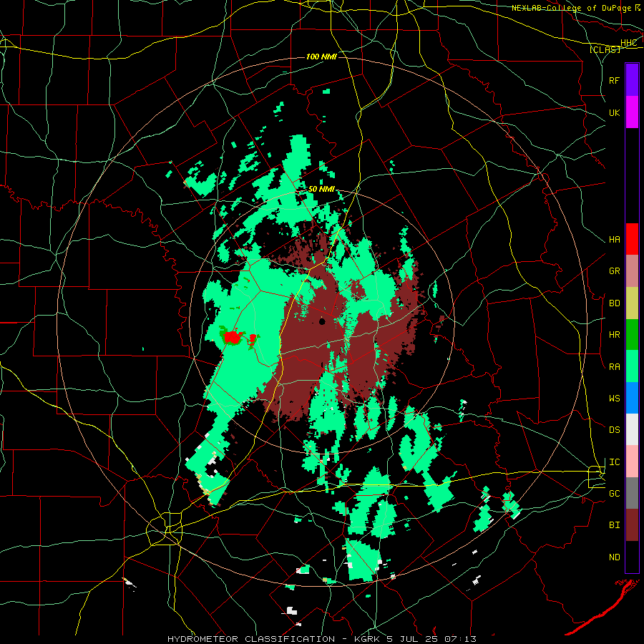644x644 pixels.
Task: Click the "HA" legend label
Action: (614, 240)
